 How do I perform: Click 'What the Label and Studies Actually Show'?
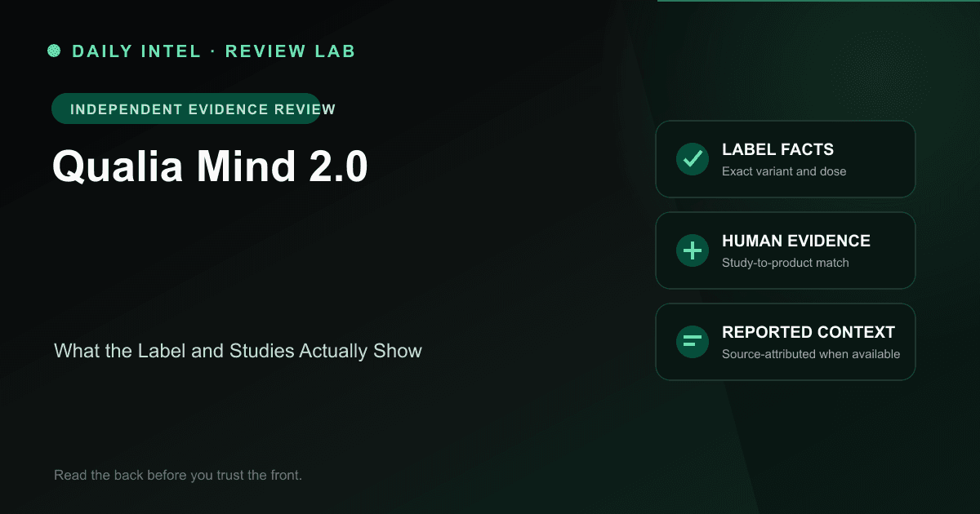tap(238, 352)
